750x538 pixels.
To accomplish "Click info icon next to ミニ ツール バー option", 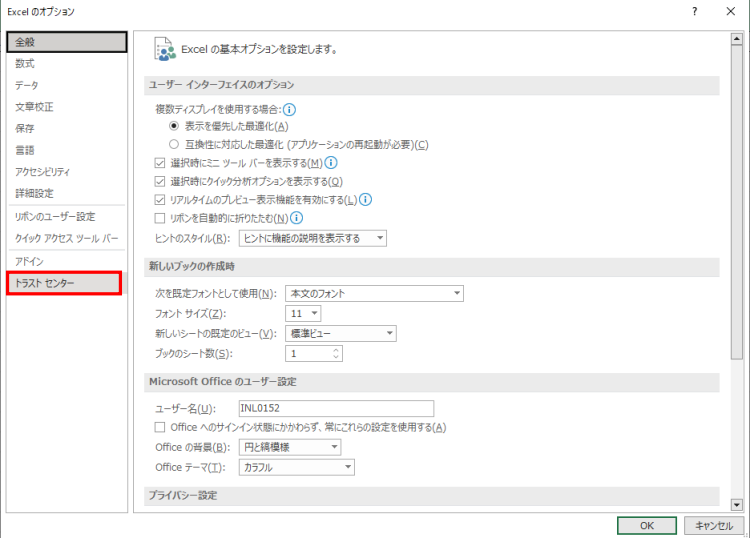I will [x=331, y=162].
